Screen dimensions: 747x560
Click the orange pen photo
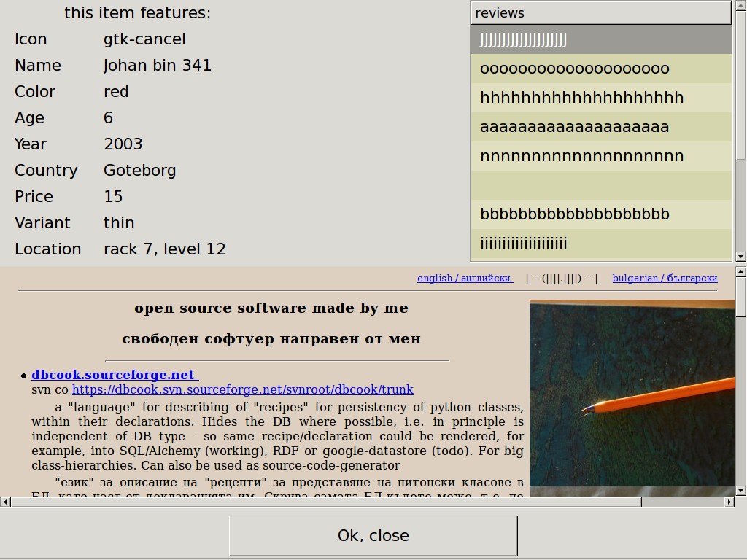pyautogui.click(x=632, y=397)
